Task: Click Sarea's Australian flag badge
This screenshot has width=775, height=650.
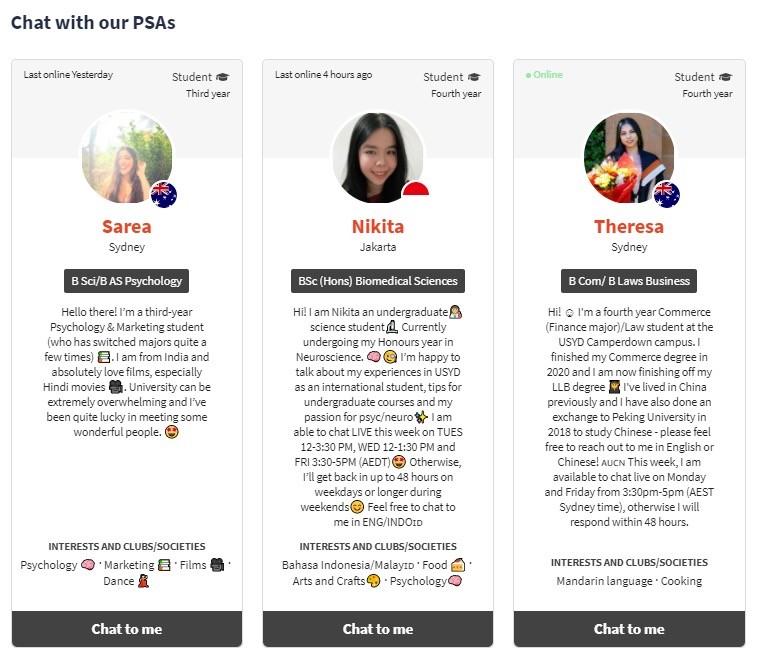Action: coord(164,194)
